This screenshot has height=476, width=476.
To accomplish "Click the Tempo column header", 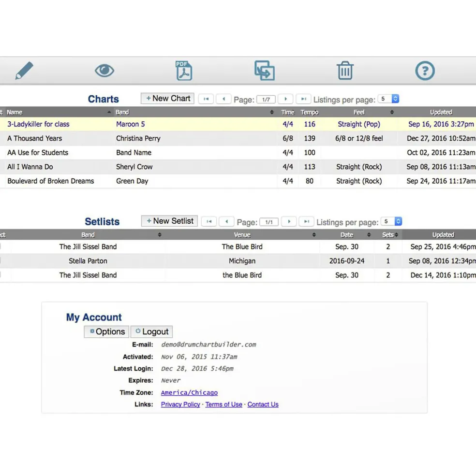I will [310, 112].
